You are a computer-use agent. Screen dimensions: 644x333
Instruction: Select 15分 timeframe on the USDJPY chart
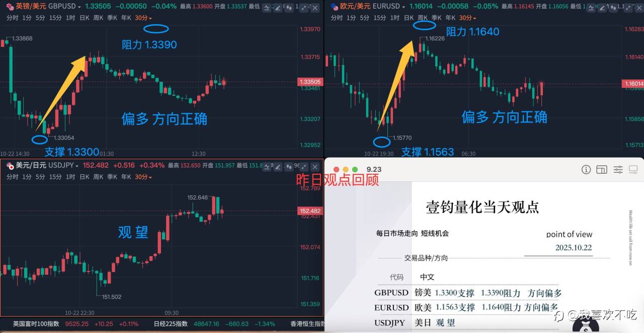click(x=55, y=177)
